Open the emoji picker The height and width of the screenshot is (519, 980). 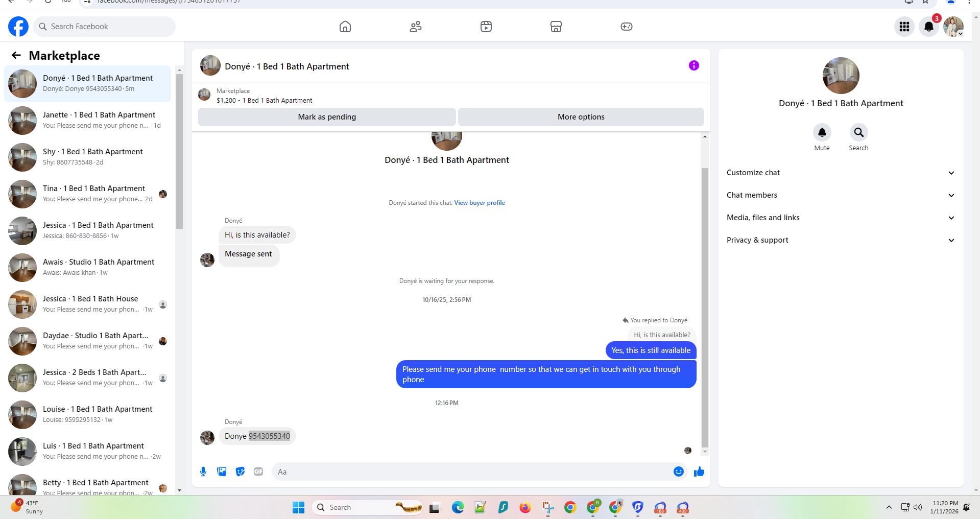pyautogui.click(x=679, y=471)
